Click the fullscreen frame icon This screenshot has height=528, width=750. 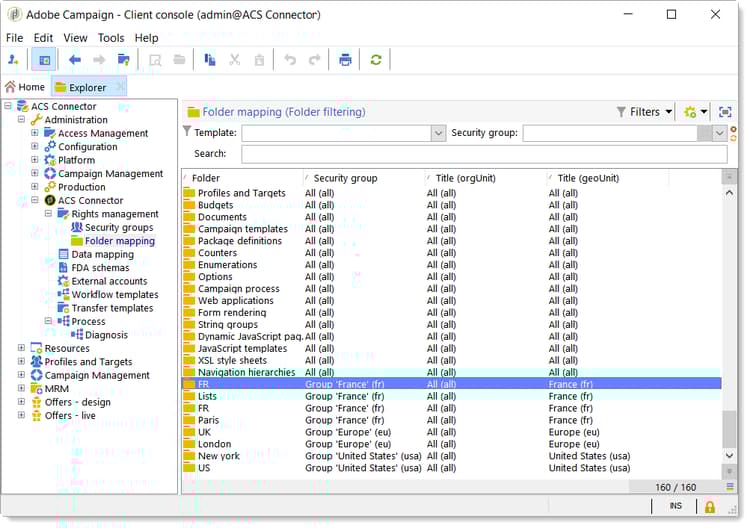pos(725,112)
